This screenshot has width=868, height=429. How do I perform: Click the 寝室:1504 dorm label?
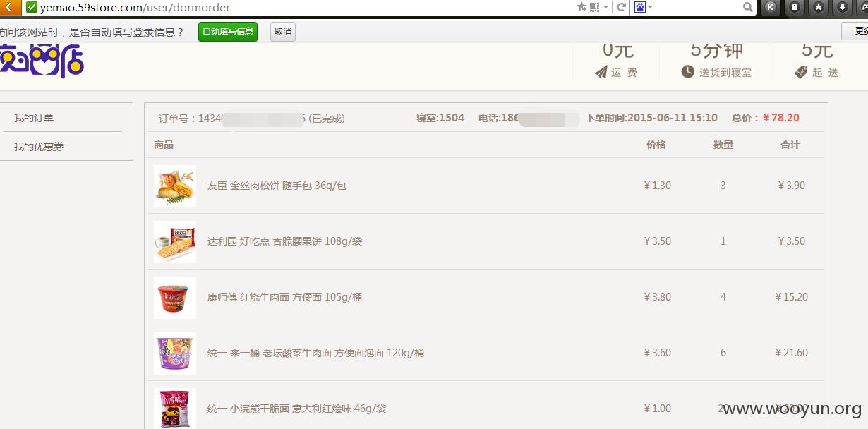pyautogui.click(x=440, y=118)
